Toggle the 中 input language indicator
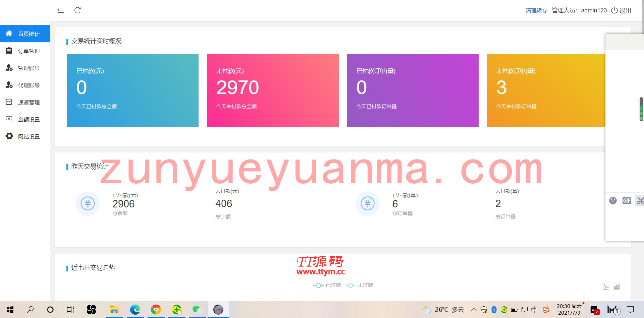Image resolution: width=644 pixels, height=318 pixels. click(534, 310)
